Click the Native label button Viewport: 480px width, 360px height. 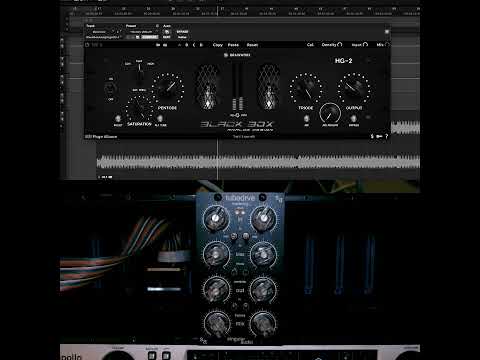[182, 37]
